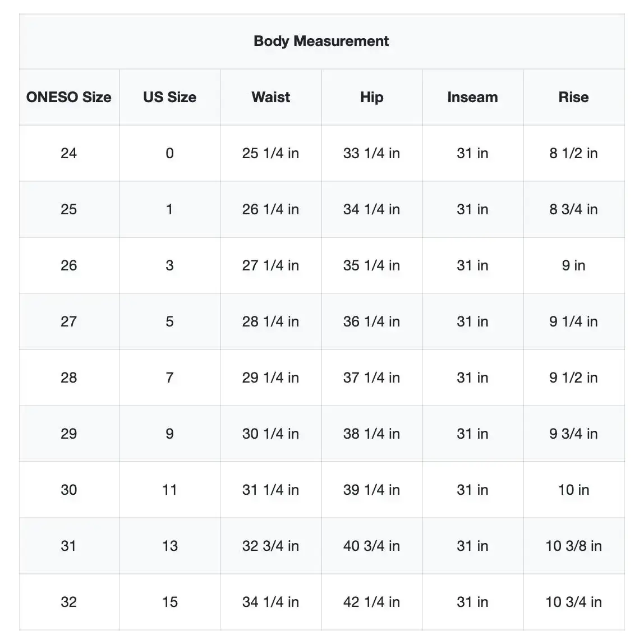Select the 30 1/4 in waist cell
644x644 pixels.
pyautogui.click(x=270, y=434)
